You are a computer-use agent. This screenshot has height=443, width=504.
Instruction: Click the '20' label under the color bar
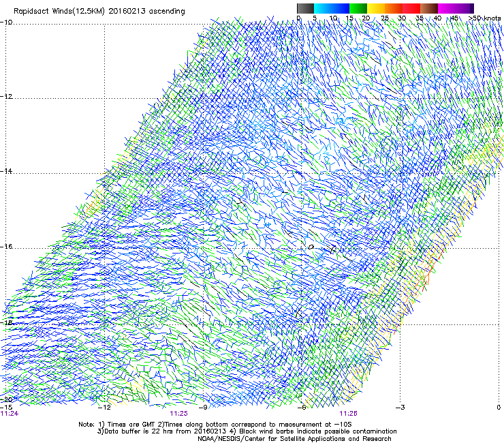(366, 18)
